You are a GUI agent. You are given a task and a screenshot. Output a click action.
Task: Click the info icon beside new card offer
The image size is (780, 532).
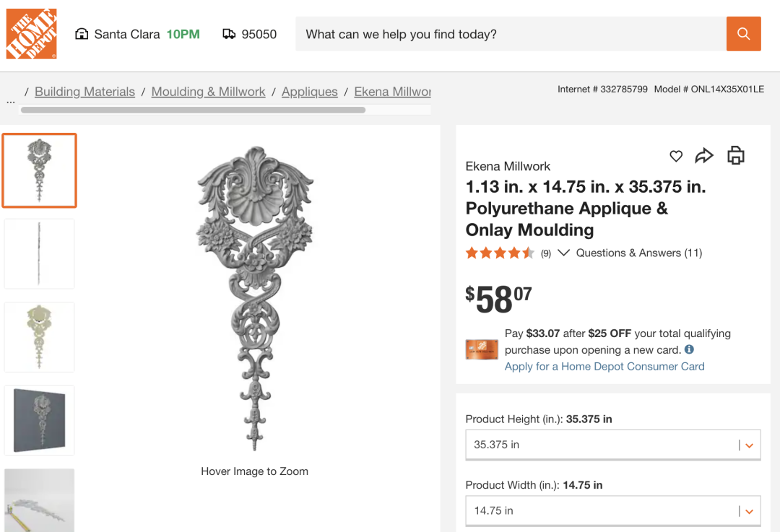[x=689, y=349]
